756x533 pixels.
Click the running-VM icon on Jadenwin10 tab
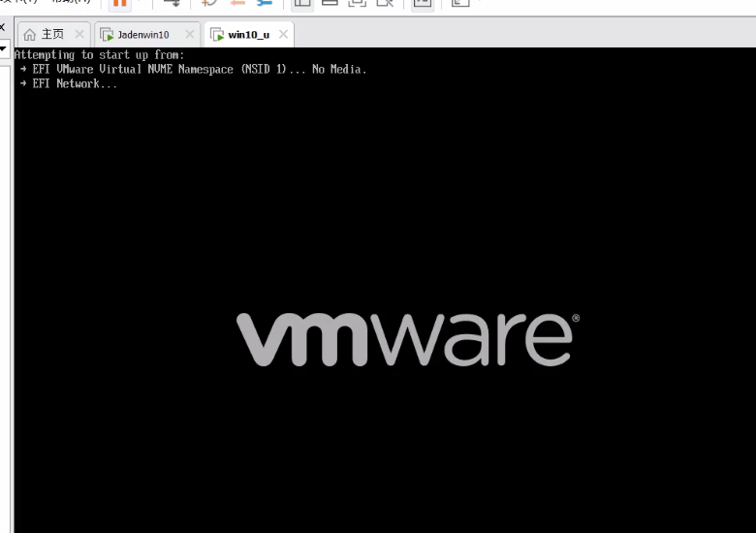click(x=107, y=35)
